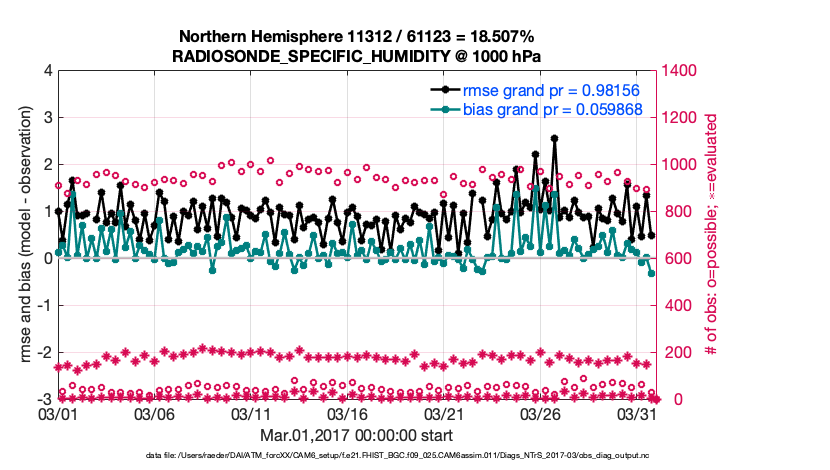The image size is (830, 470).
Task: Click the RADIOSONDE_SPECIFIC_HUMIDITY subtitle
Action: point(356,56)
